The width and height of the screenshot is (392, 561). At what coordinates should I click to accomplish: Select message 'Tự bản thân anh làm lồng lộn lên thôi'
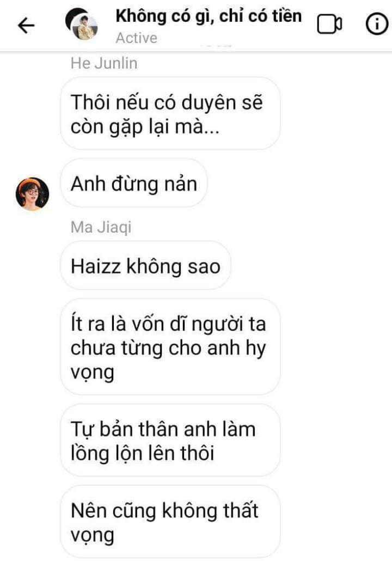tap(170, 441)
